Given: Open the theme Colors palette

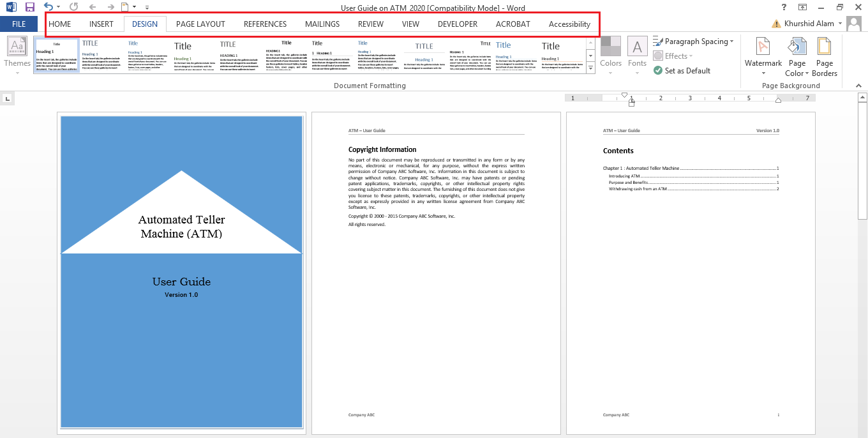Looking at the screenshot, I should coord(610,56).
